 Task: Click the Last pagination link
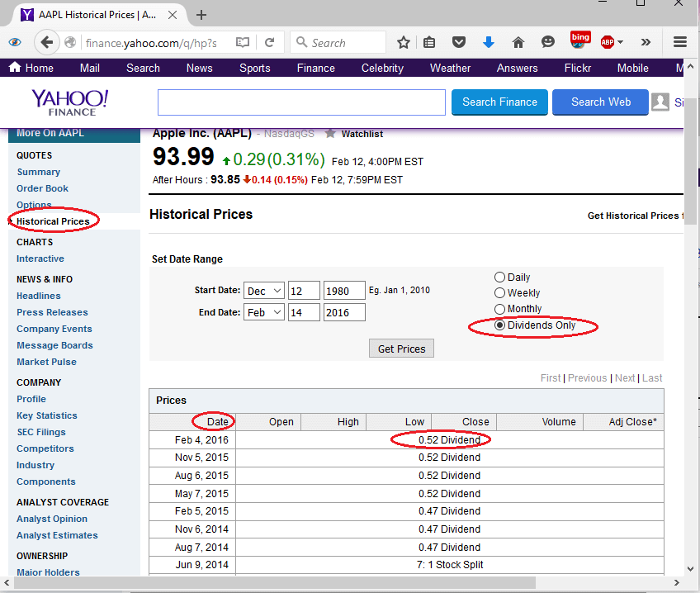pyautogui.click(x=652, y=377)
